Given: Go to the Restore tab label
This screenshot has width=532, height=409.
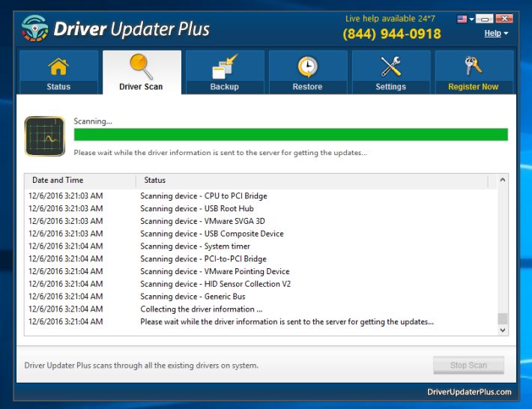Looking at the screenshot, I should tap(307, 87).
